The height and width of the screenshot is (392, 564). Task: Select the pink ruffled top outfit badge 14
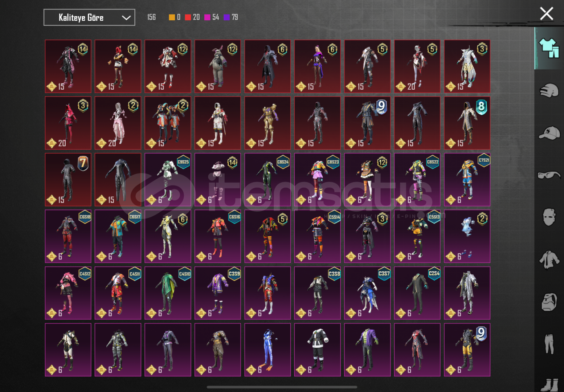(x=218, y=180)
